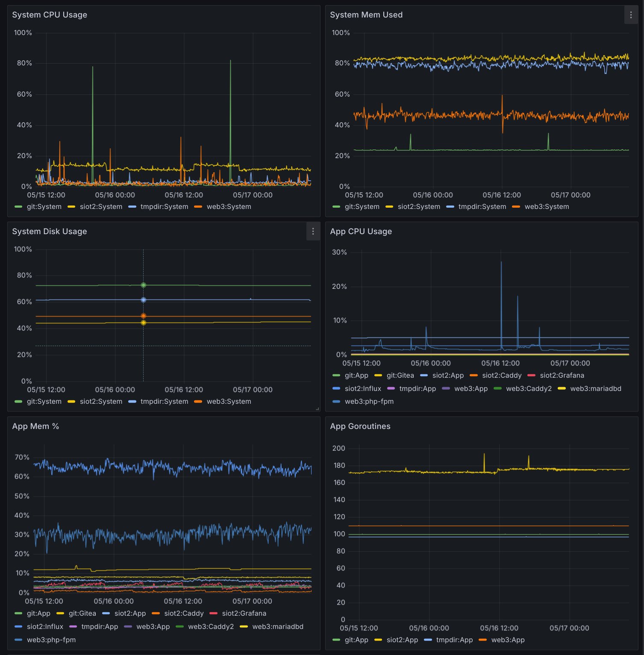Viewport: 644px width, 655px height.
Task: Toggle siot2:System in System Disk Usage legend
Action: [x=101, y=402]
